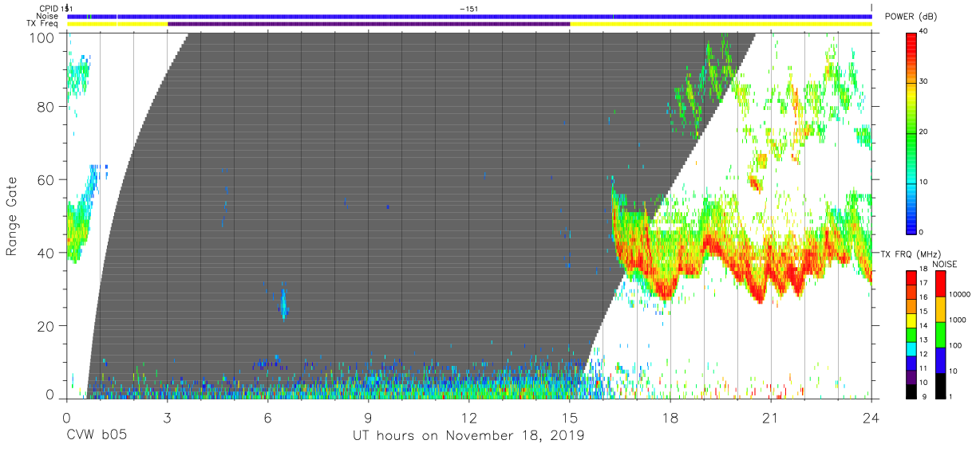Screen dimensions: 980x452
Task: Click the green band of the POWER colorbar
Action: tap(912, 143)
